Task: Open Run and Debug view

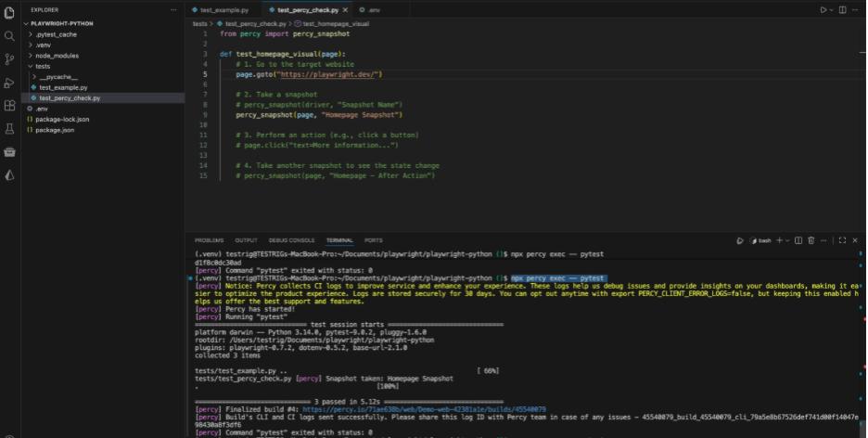Action: coord(9,83)
